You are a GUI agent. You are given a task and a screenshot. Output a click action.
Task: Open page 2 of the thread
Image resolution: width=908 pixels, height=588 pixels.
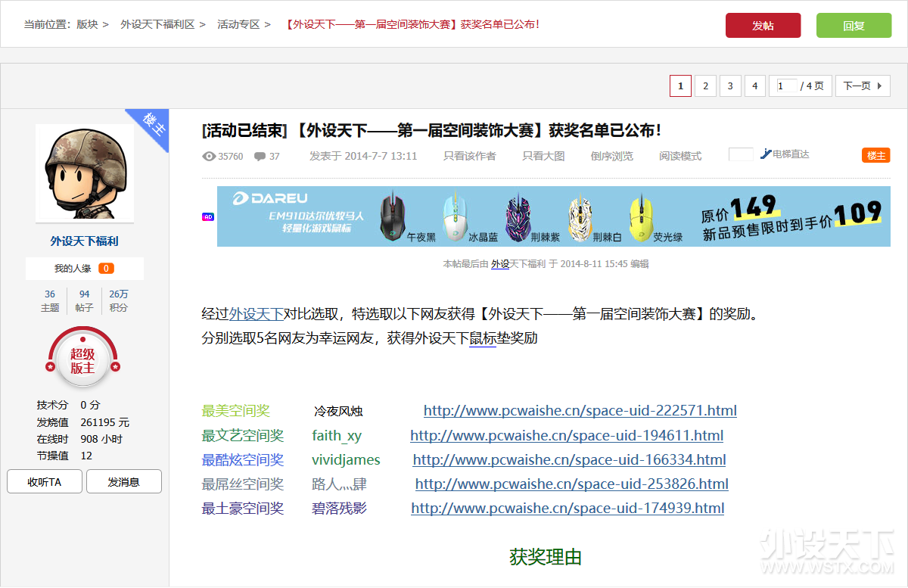(705, 86)
